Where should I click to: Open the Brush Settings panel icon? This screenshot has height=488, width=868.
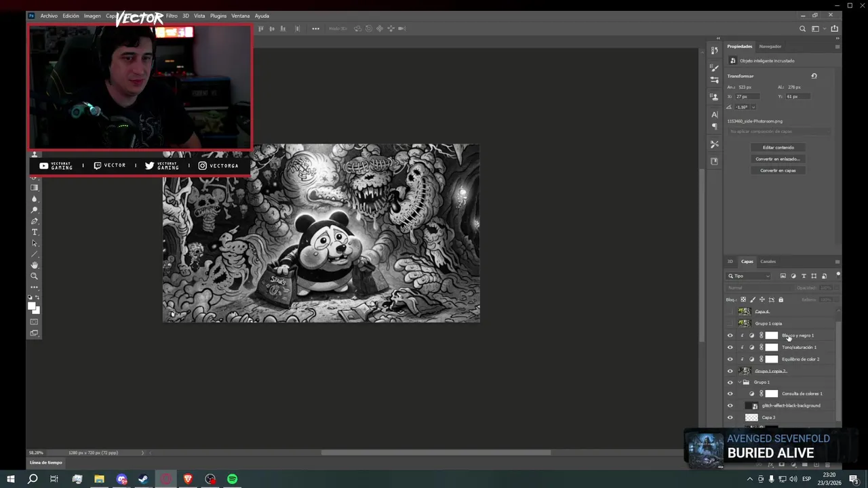pos(714,79)
